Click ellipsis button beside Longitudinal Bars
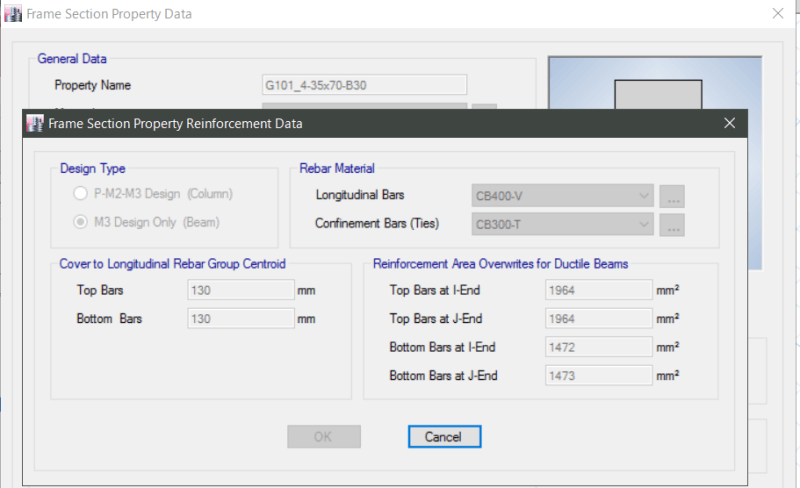 tap(672, 196)
